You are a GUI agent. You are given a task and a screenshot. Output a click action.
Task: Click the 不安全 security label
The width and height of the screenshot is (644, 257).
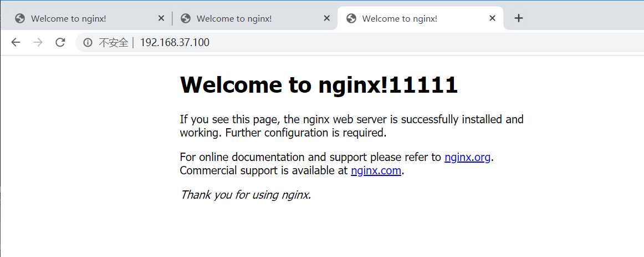pyautogui.click(x=114, y=42)
